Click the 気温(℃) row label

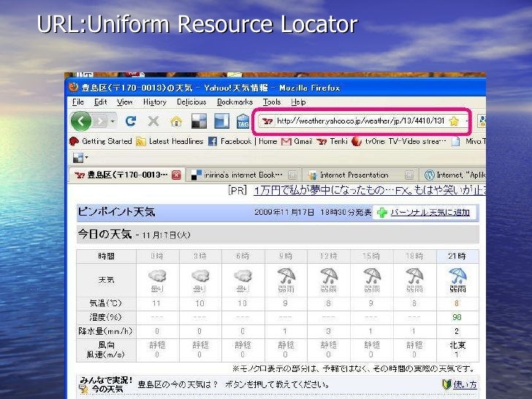(105, 303)
